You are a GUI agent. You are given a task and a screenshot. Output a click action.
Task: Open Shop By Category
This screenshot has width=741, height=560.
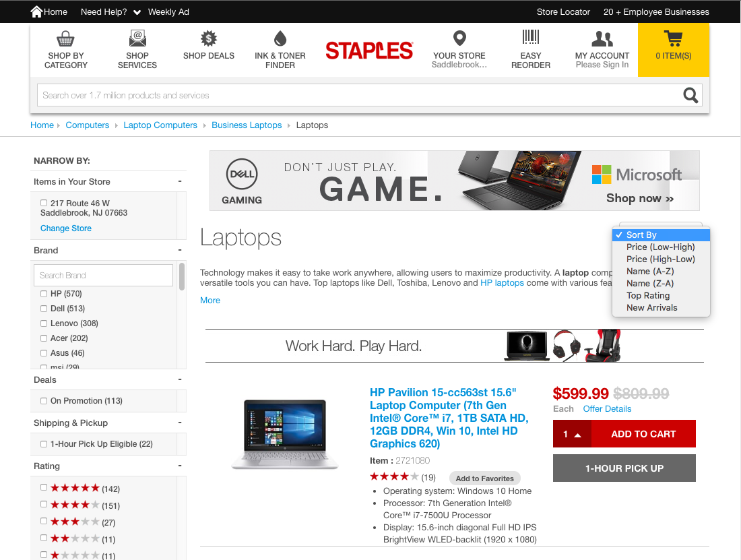tap(65, 50)
